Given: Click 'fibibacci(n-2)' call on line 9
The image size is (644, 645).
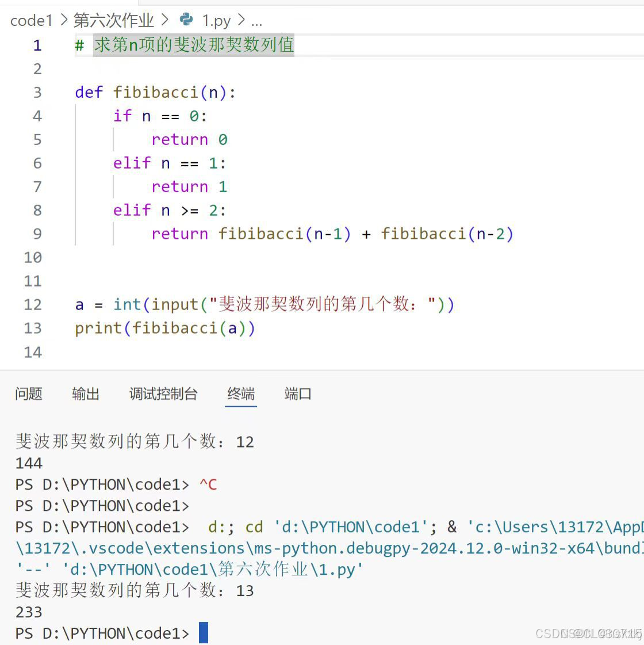Looking at the screenshot, I should click(x=447, y=234).
